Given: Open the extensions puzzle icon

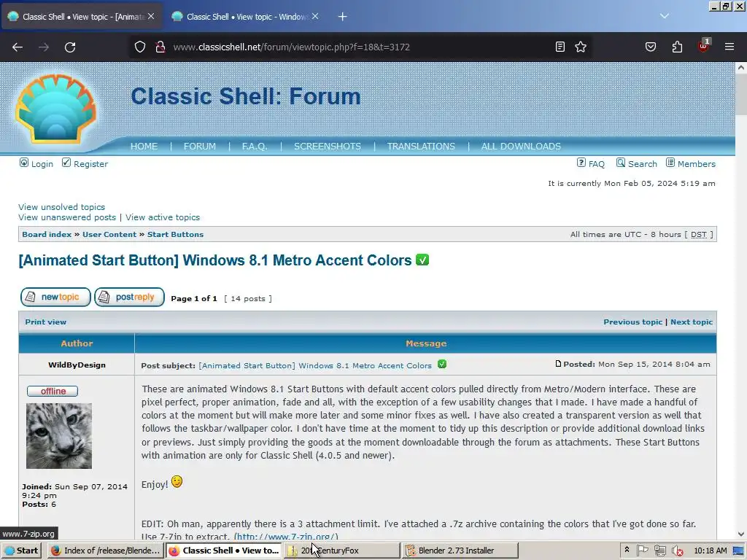Looking at the screenshot, I should tap(677, 47).
